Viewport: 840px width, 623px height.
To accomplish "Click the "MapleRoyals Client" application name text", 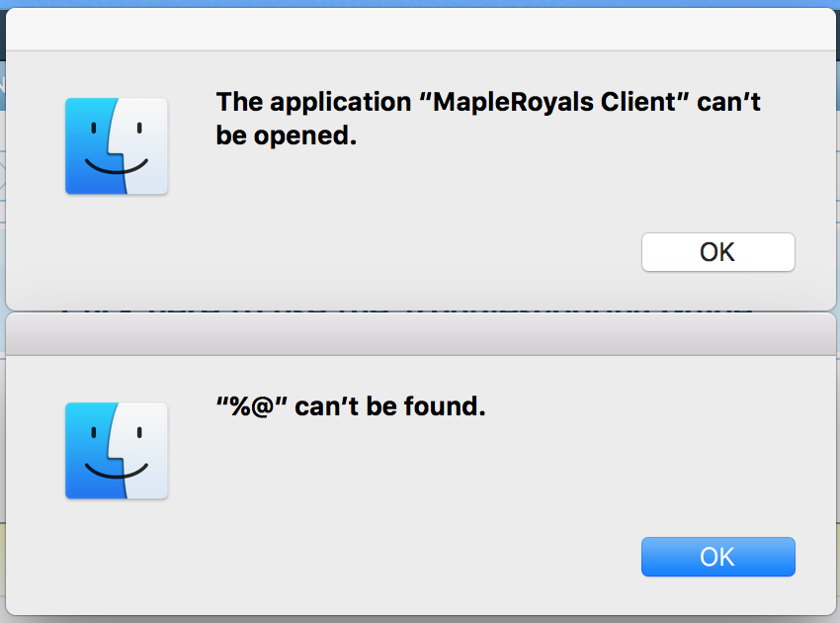I will (x=568, y=102).
